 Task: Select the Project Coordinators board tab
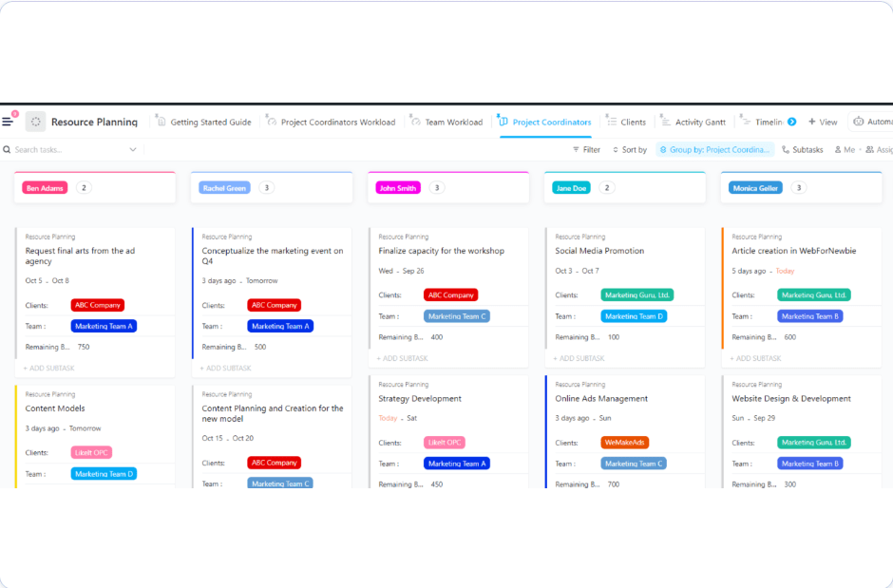tap(545, 122)
